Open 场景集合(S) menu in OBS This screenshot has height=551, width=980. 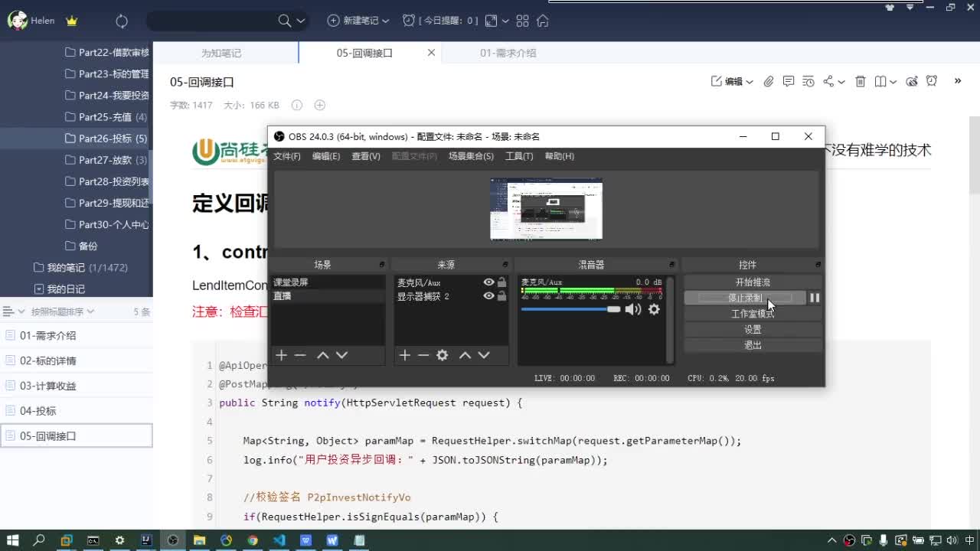471,156
